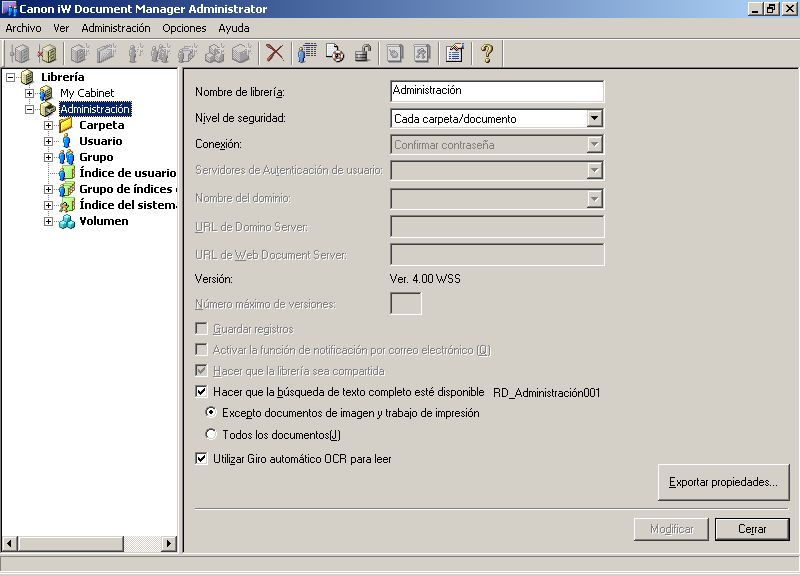Viewport: 800px width, 576px height.
Task: Click the greyed page-with-arrow toolbar icon
Action: (x=422, y=53)
